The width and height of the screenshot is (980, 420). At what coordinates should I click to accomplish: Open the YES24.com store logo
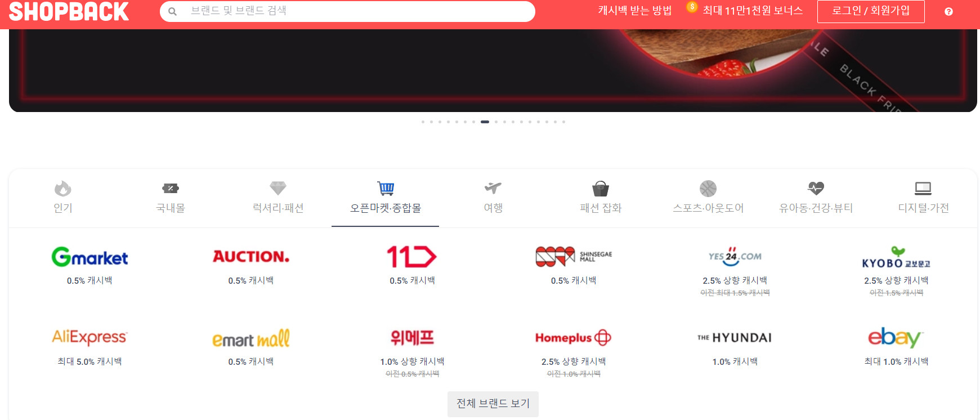pyautogui.click(x=735, y=257)
